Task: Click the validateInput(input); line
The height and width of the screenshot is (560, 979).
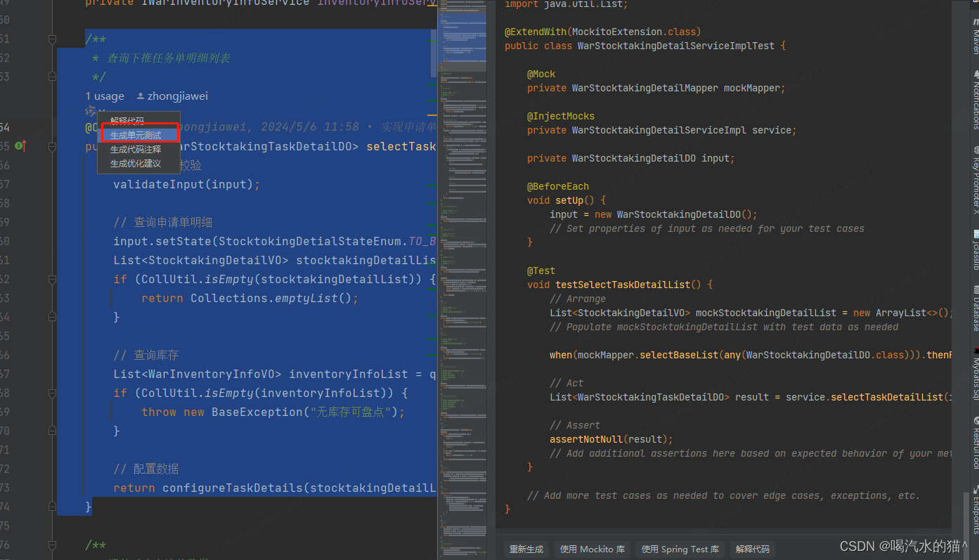Action: (x=186, y=184)
